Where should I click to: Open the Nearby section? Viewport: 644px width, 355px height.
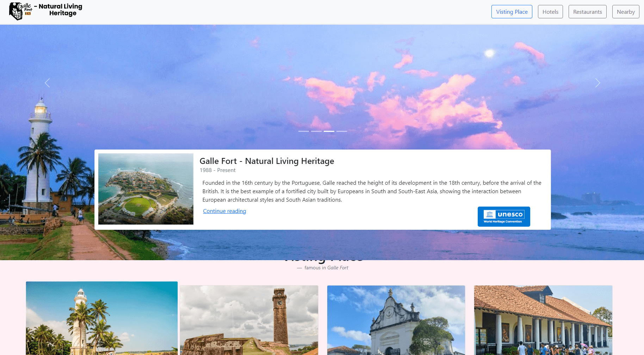[x=625, y=12]
